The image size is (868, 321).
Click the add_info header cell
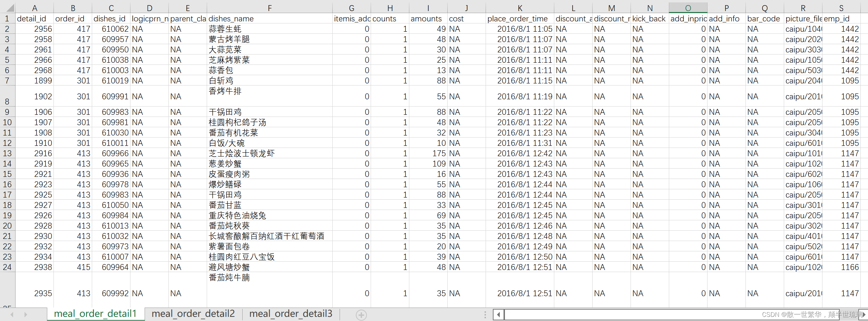[726, 19]
